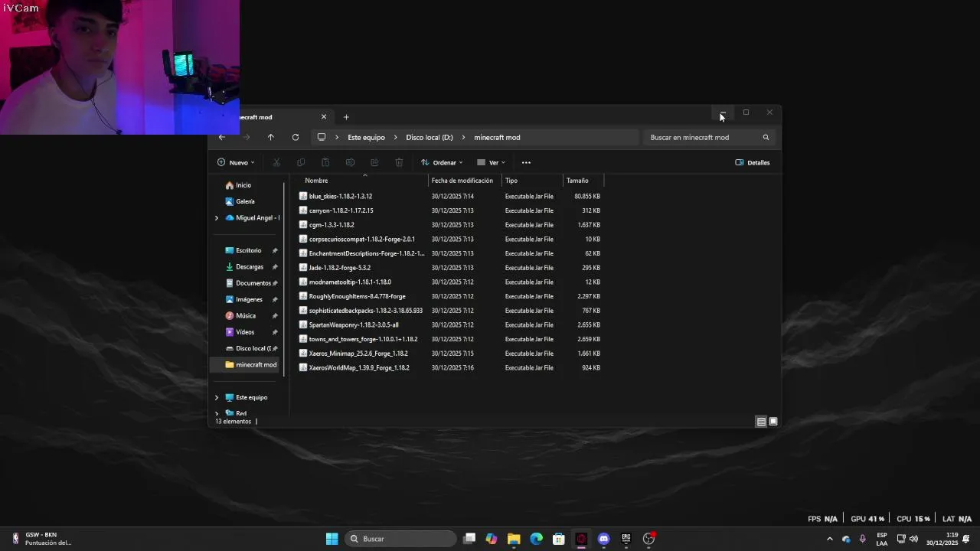Click the trash delete toolbar icon

(x=399, y=162)
